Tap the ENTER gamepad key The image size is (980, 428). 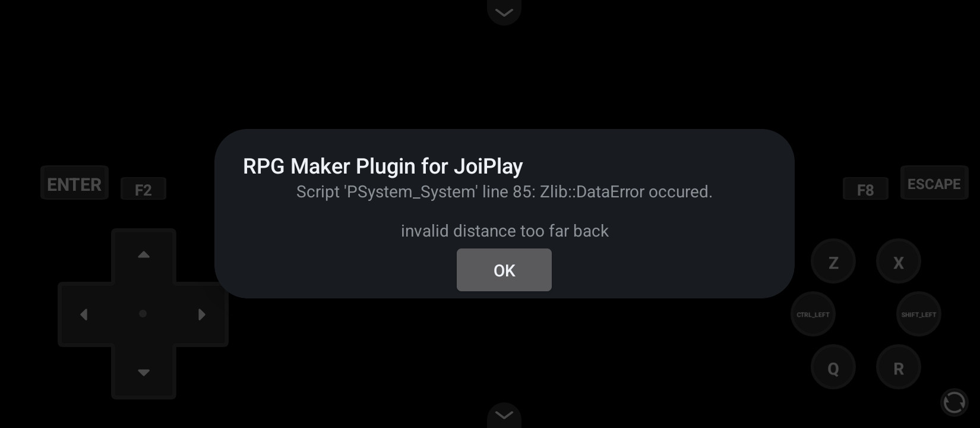pos(74,183)
